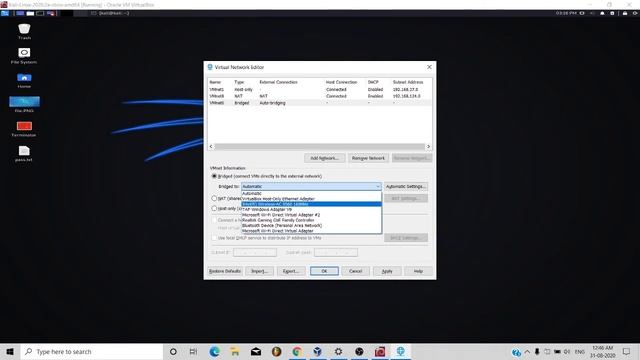Choose Automatic in the adapter list
The height and width of the screenshot is (360, 640).
[x=311, y=193]
